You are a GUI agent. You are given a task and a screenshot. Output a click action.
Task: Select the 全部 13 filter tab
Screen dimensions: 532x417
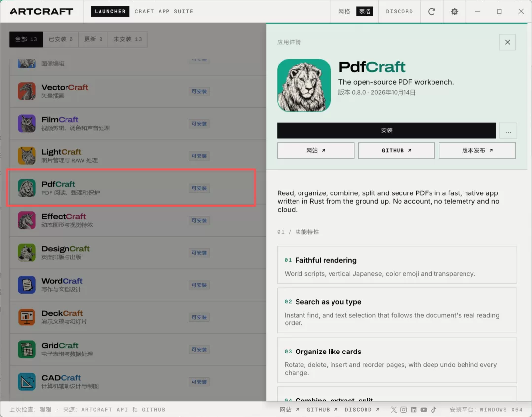(26, 39)
